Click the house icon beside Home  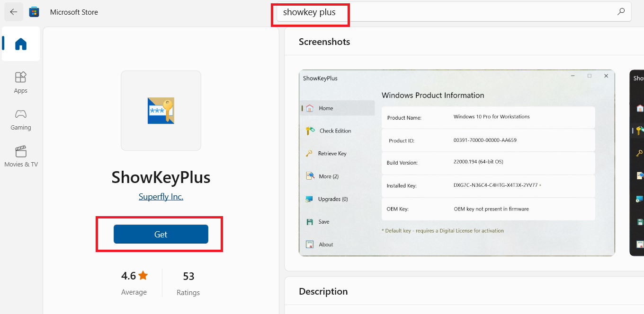(x=310, y=108)
